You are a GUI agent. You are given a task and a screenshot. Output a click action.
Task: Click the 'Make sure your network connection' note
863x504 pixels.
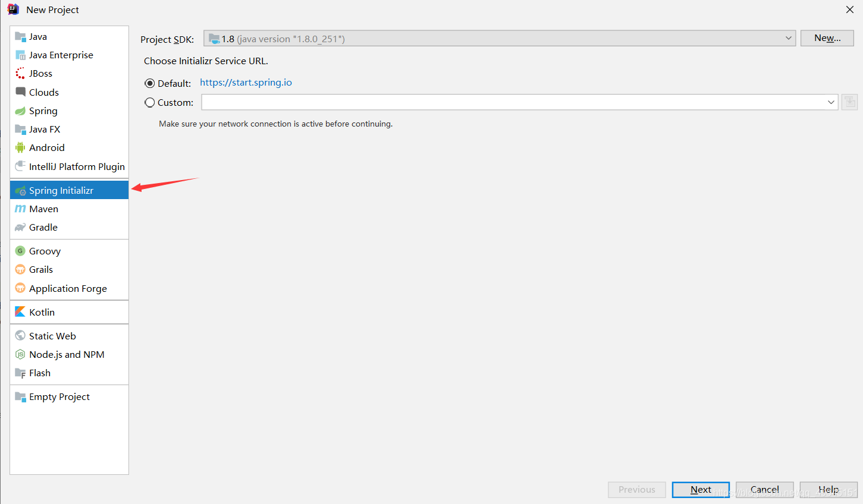(276, 124)
